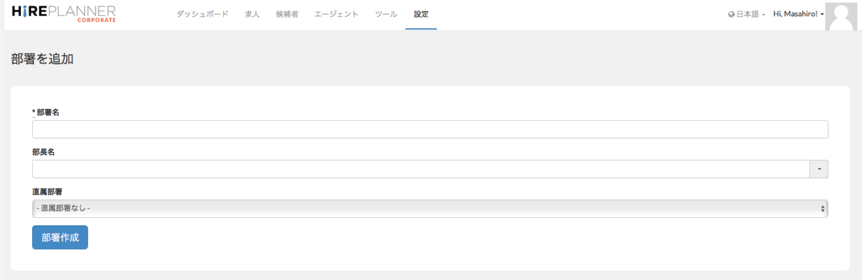Click the user avatar picture
The image size is (868, 280).
(844, 16)
